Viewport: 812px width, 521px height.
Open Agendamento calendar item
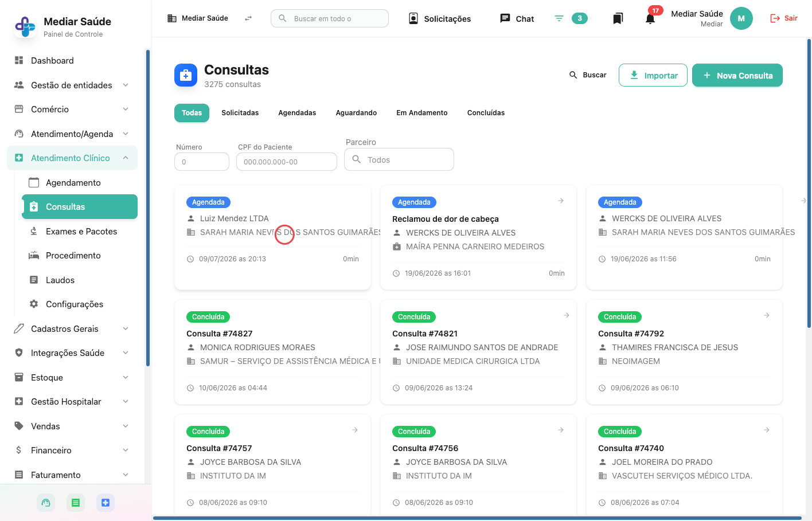click(x=80, y=183)
